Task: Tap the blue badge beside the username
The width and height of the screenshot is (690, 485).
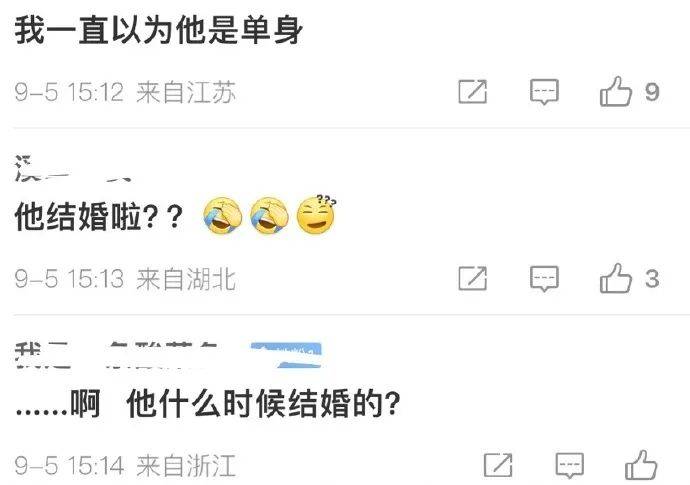Action: 286,355
